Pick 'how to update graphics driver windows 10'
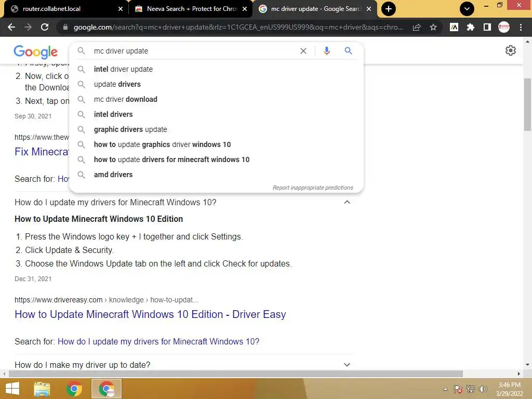The image size is (532, 399). pos(216,144)
